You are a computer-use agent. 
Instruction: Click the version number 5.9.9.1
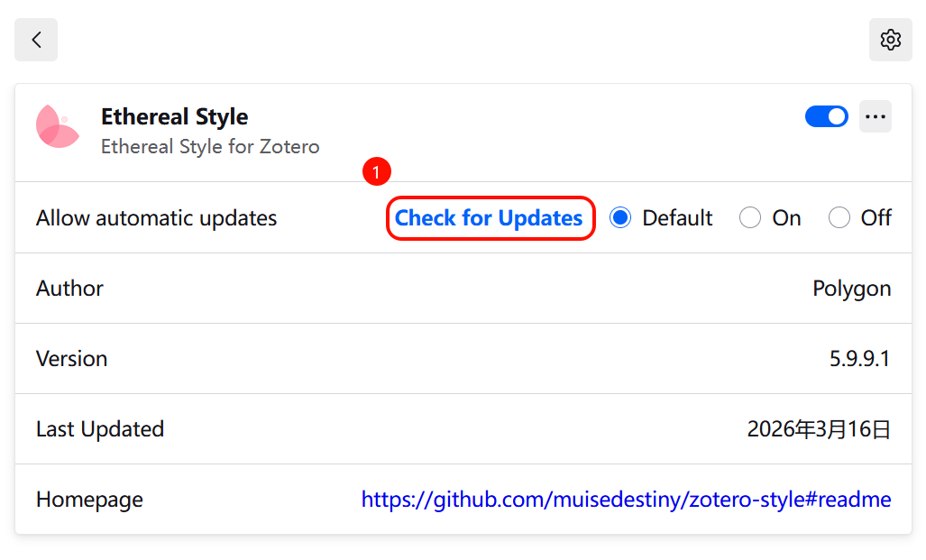pyautogui.click(x=860, y=359)
